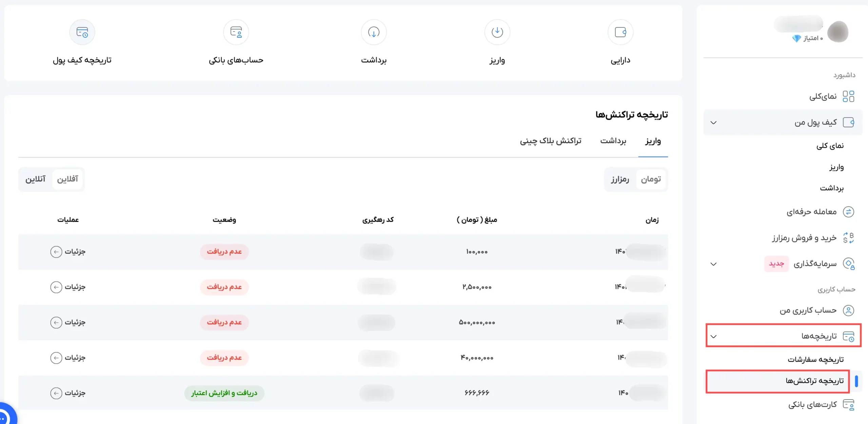This screenshot has height=424, width=868.
Task: Switch to the تراکنش بلاک چینی tab
Action: click(550, 141)
